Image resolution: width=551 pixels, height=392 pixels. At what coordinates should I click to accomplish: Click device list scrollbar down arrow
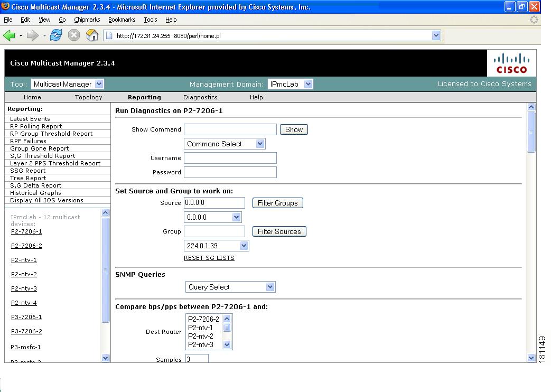105,358
